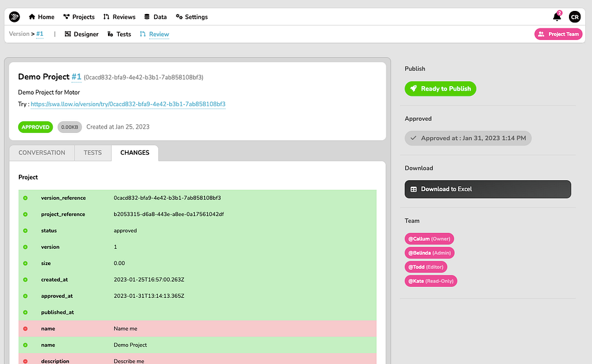This screenshot has height=364, width=592.
Task: Click the Ready to Publish button
Action: [440, 89]
